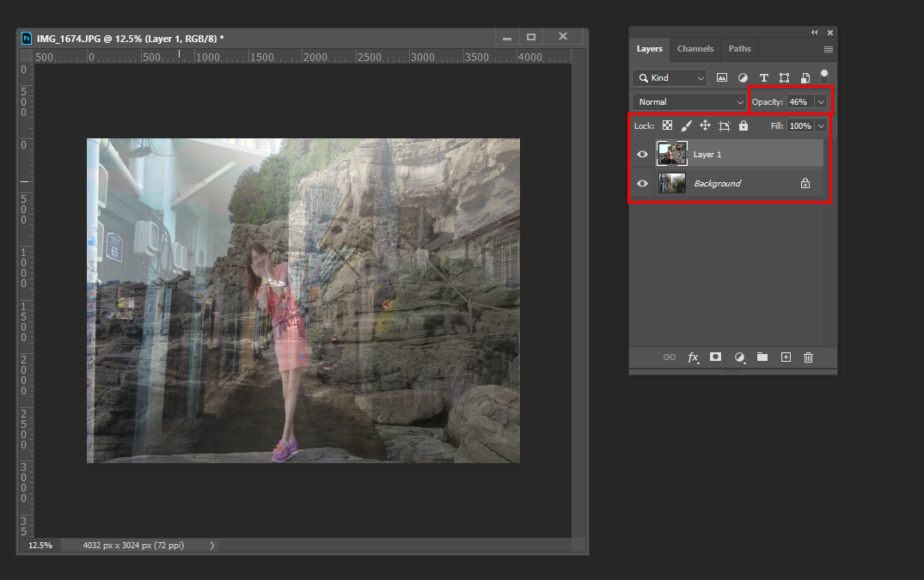Image resolution: width=924 pixels, height=580 pixels.
Task: Lock image pixels brush icon
Action: click(x=686, y=125)
